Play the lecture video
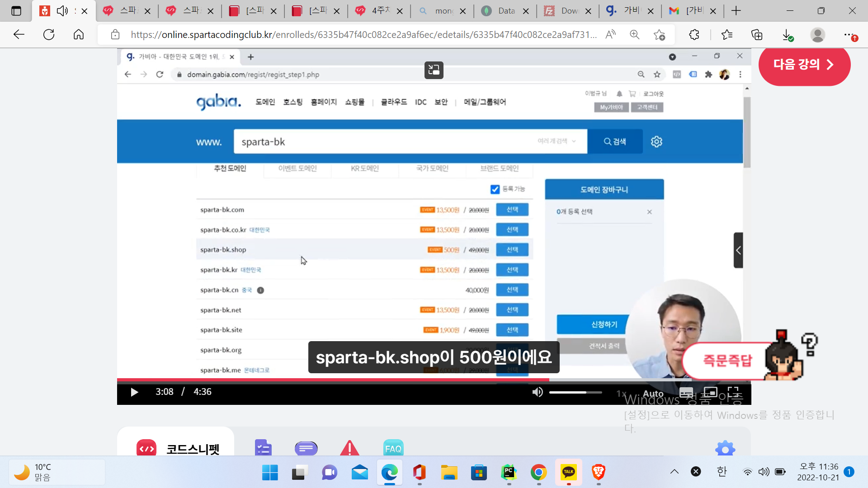Screen dimensions: 868x488 (134, 392)
